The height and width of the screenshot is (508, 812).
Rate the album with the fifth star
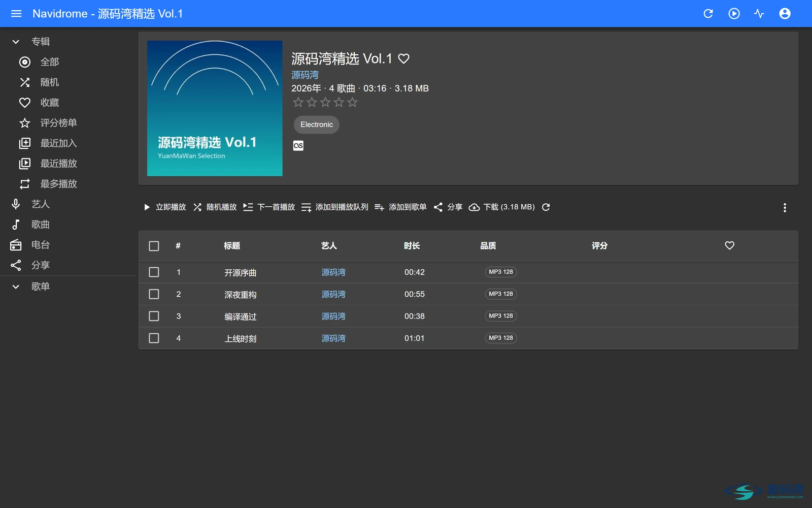pos(353,103)
